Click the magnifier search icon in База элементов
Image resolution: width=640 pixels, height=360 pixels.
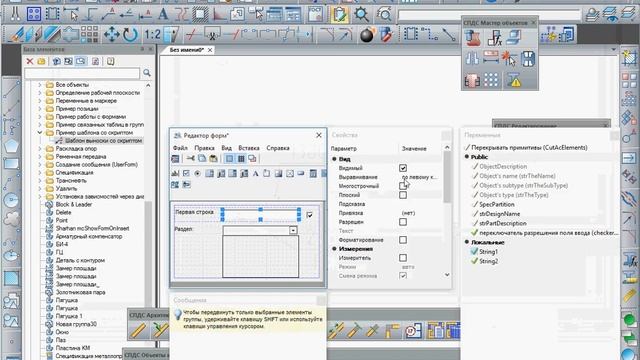[147, 73]
